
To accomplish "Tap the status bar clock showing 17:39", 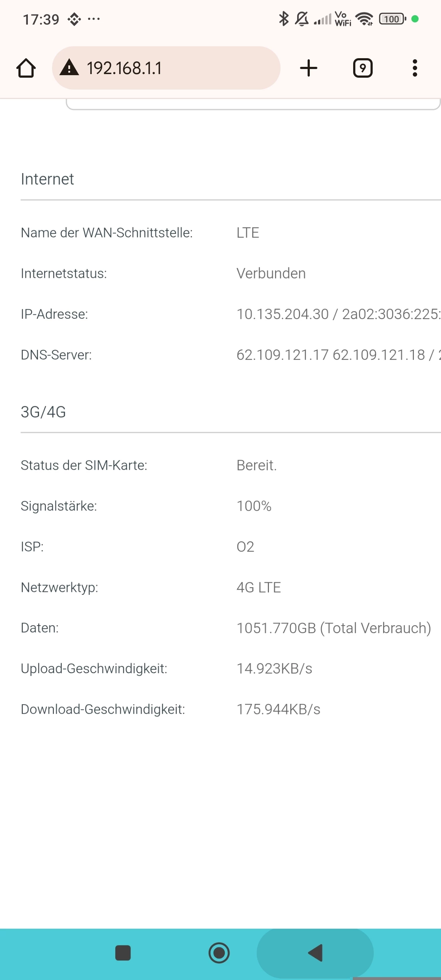I will click(x=41, y=19).
